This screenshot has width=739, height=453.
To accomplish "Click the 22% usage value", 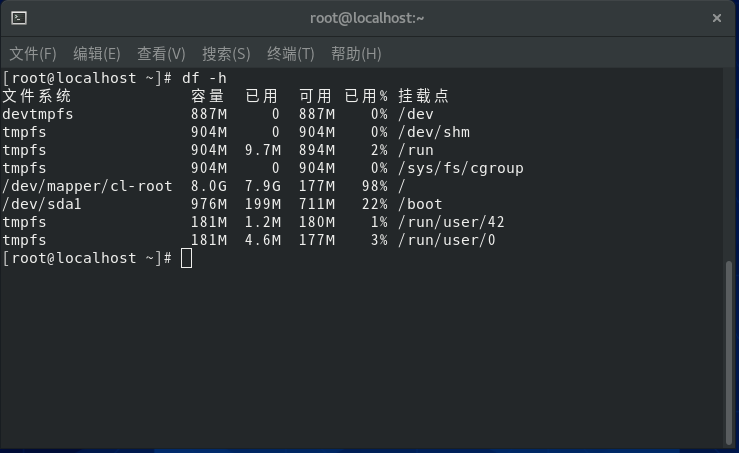I will 375,204.
